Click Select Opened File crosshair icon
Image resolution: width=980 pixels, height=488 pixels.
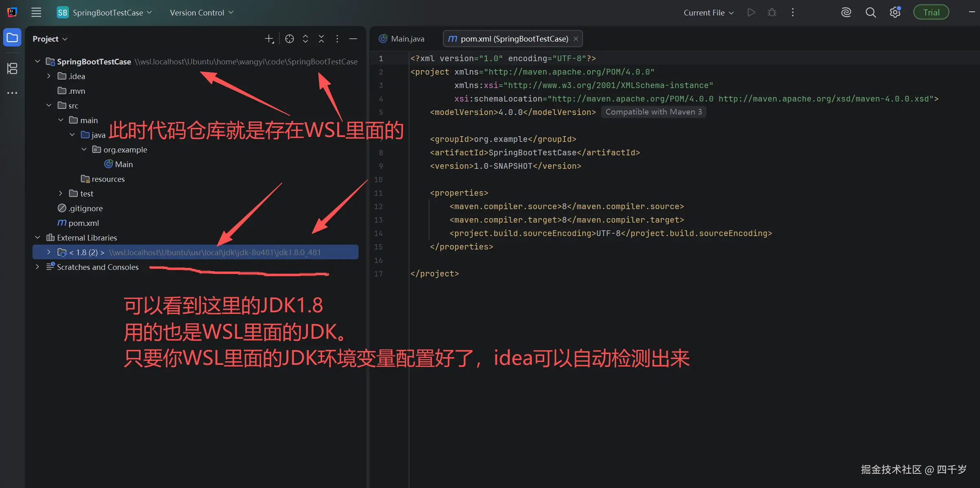(x=289, y=39)
